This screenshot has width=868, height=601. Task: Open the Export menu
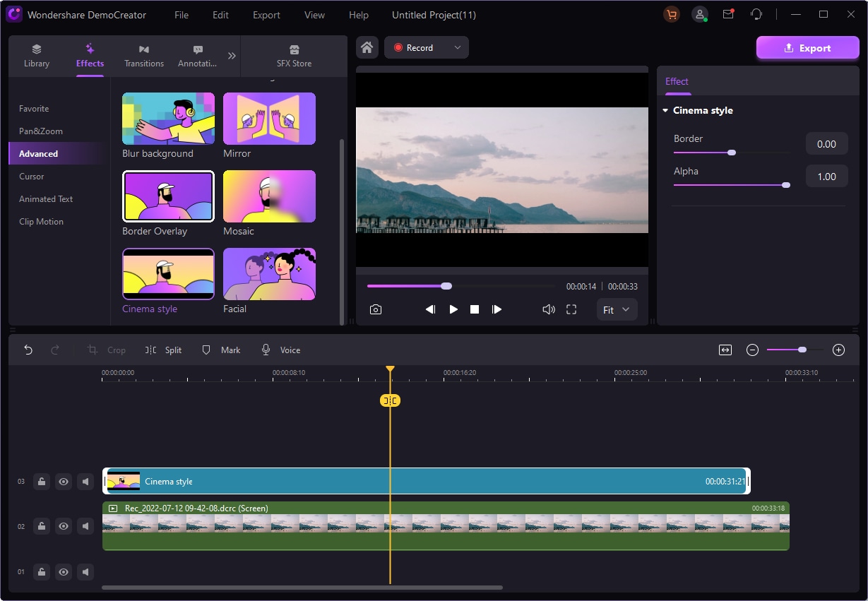point(266,15)
